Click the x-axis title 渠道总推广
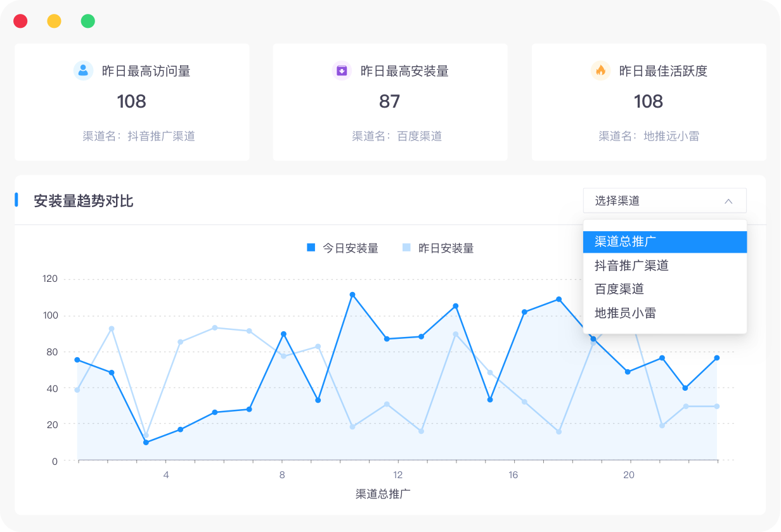Screen dimensions: 781x532 pos(384,493)
